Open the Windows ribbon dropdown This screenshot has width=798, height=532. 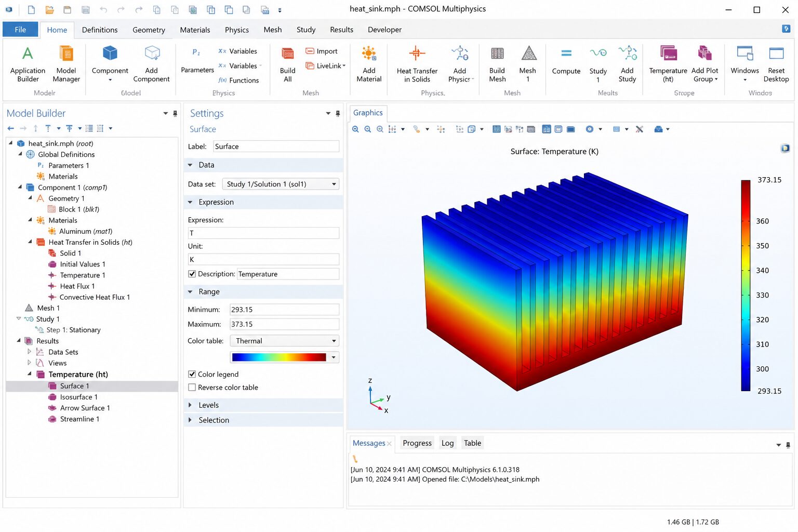click(x=744, y=64)
